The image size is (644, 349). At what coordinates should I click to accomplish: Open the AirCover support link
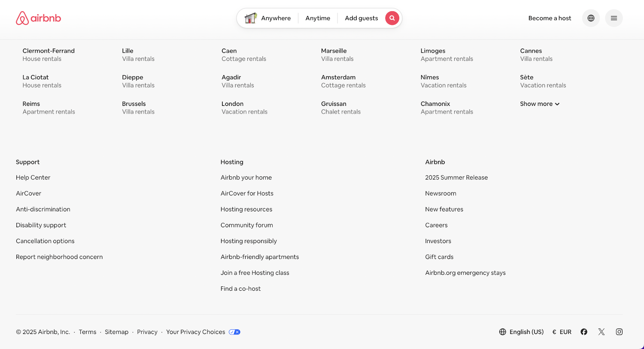pyautogui.click(x=29, y=193)
